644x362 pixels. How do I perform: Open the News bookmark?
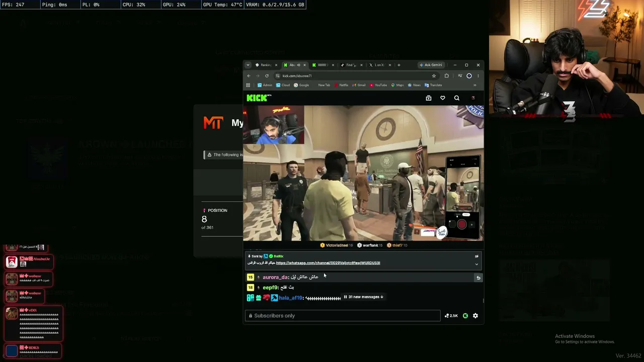[414, 85]
